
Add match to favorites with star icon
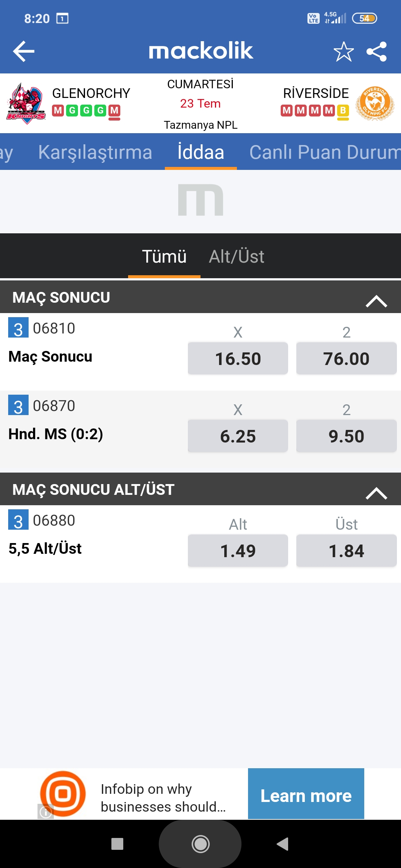[343, 51]
